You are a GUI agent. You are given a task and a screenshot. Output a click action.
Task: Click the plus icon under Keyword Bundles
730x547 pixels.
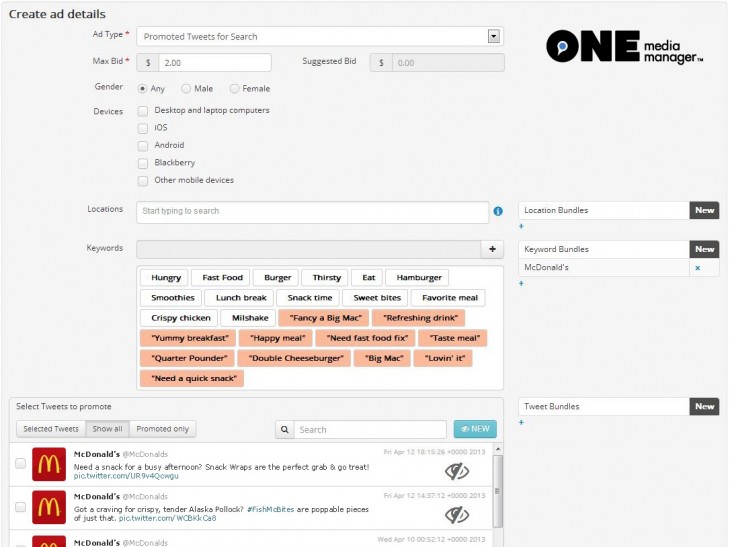pyautogui.click(x=521, y=283)
